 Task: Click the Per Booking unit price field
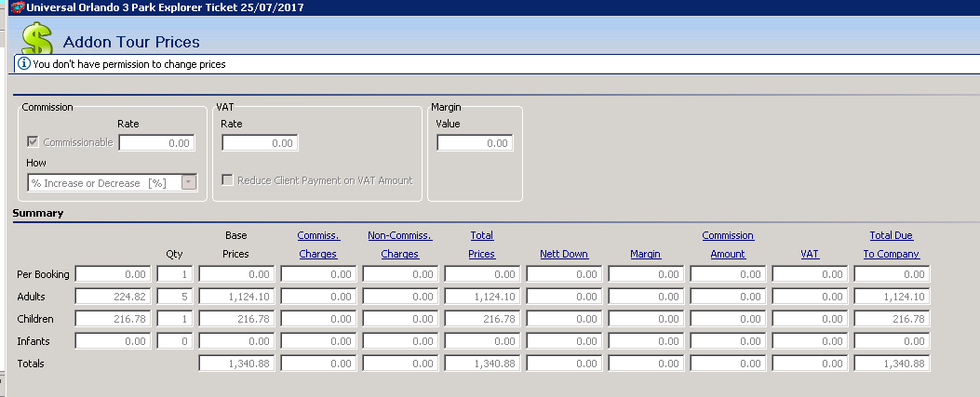point(113,274)
